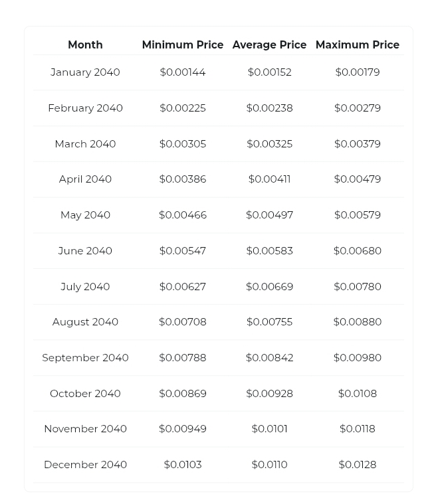
Task: Click the February 2040 maximum price $0.00279
Action: click(x=358, y=108)
